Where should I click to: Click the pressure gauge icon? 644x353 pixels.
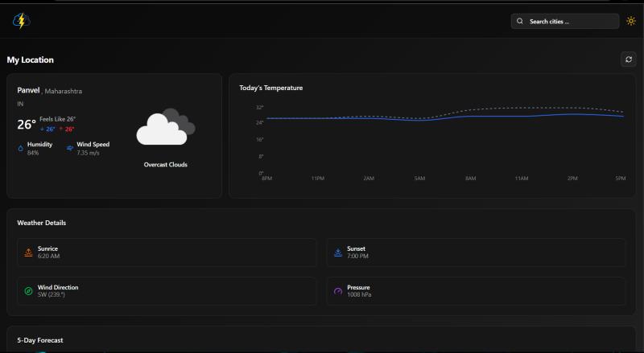338,291
